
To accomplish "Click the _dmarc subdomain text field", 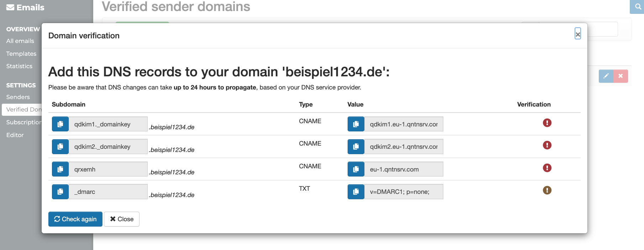I will tap(108, 191).
